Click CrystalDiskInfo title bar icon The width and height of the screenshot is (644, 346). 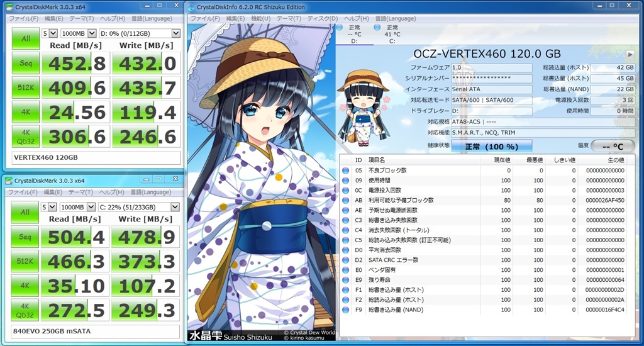pyautogui.click(x=191, y=7)
